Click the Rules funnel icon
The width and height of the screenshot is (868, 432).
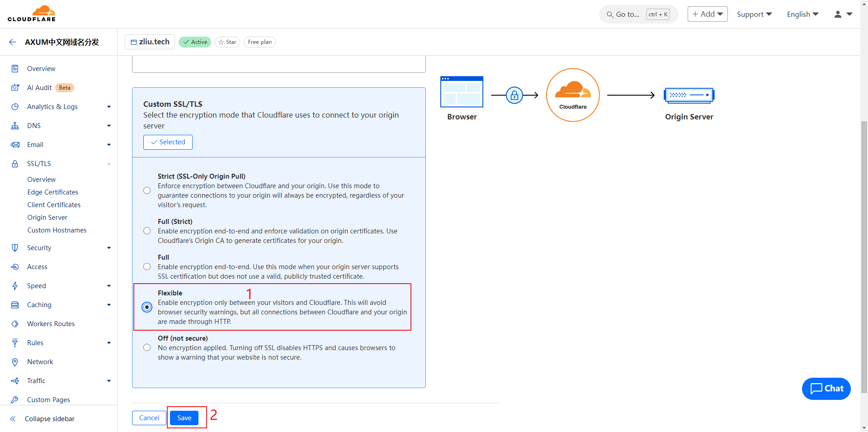click(x=15, y=343)
